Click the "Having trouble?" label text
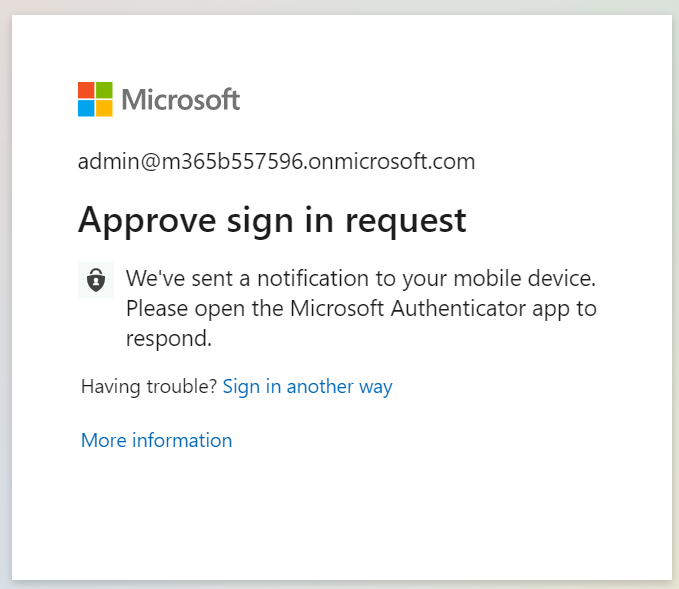The width and height of the screenshot is (679, 589). pos(149,386)
